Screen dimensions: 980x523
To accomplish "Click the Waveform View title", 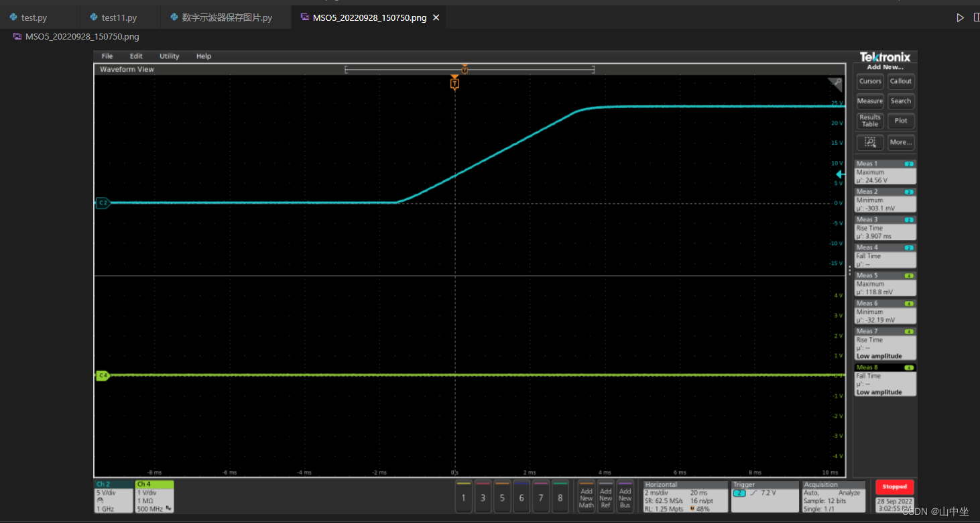I will (127, 69).
